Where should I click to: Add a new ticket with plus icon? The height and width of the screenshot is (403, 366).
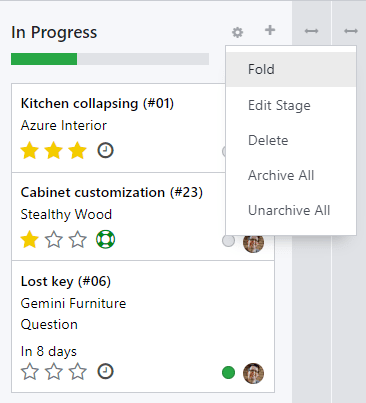point(270,30)
